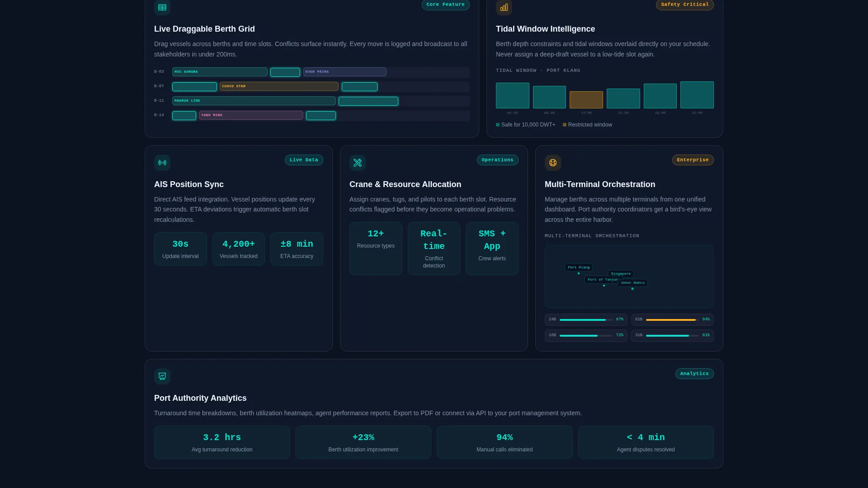The height and width of the screenshot is (488, 868).
Task: Select the Safety Critical badge
Action: (x=685, y=5)
